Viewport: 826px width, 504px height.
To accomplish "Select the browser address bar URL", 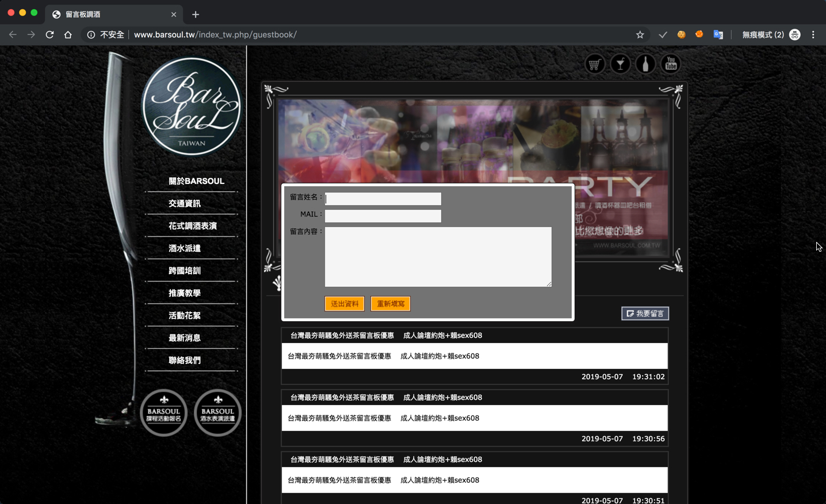I will (x=215, y=34).
